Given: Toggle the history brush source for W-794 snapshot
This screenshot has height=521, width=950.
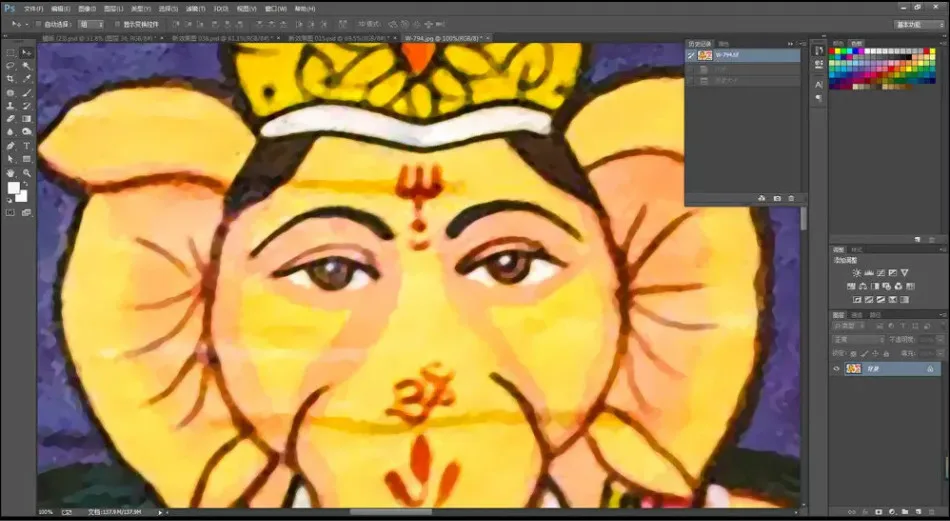Looking at the screenshot, I should pos(691,55).
